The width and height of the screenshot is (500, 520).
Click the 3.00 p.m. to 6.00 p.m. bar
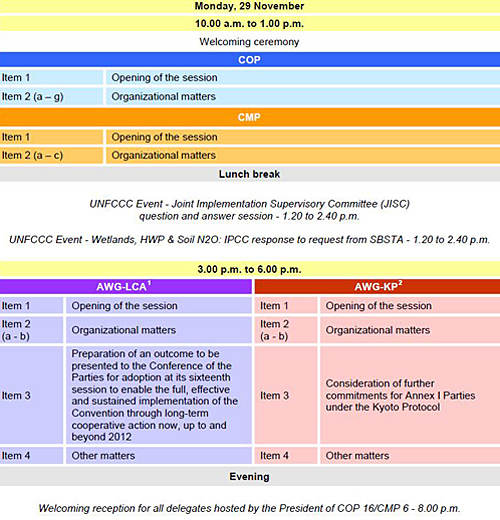pyautogui.click(x=250, y=269)
